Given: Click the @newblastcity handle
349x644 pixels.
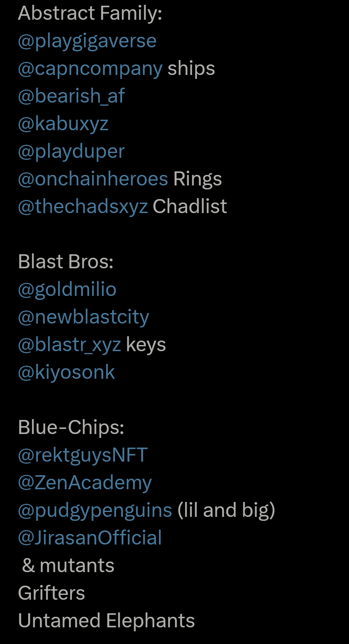Looking at the screenshot, I should (x=83, y=317).
